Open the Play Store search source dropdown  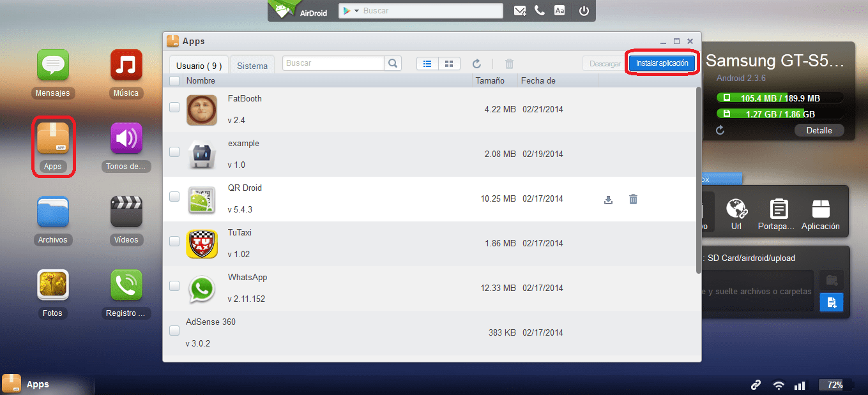tap(351, 11)
